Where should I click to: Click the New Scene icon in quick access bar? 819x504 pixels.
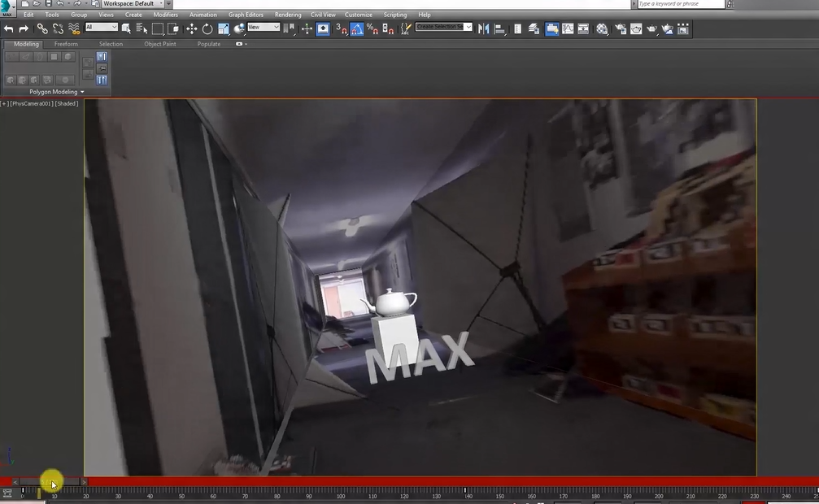tap(25, 3)
